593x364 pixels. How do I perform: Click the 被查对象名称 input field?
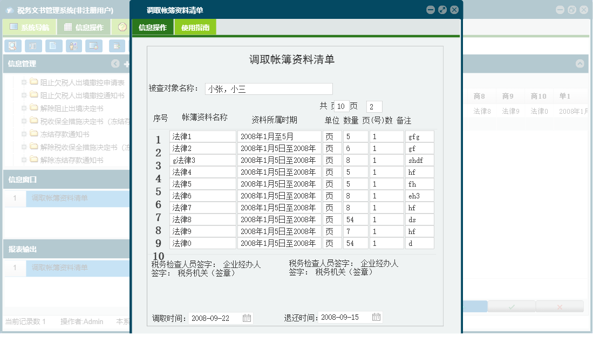(x=268, y=88)
